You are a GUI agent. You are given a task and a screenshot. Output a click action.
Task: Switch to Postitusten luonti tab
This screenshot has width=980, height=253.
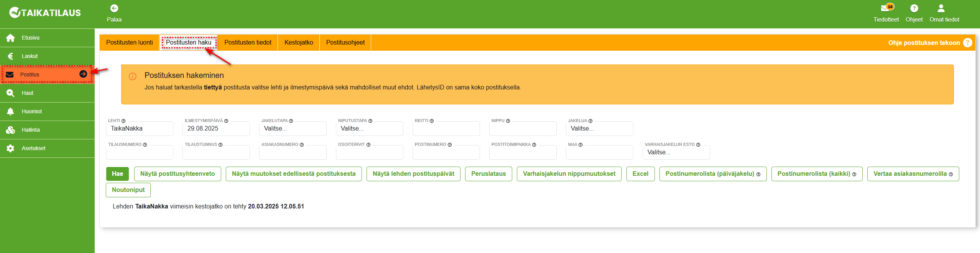[130, 43]
